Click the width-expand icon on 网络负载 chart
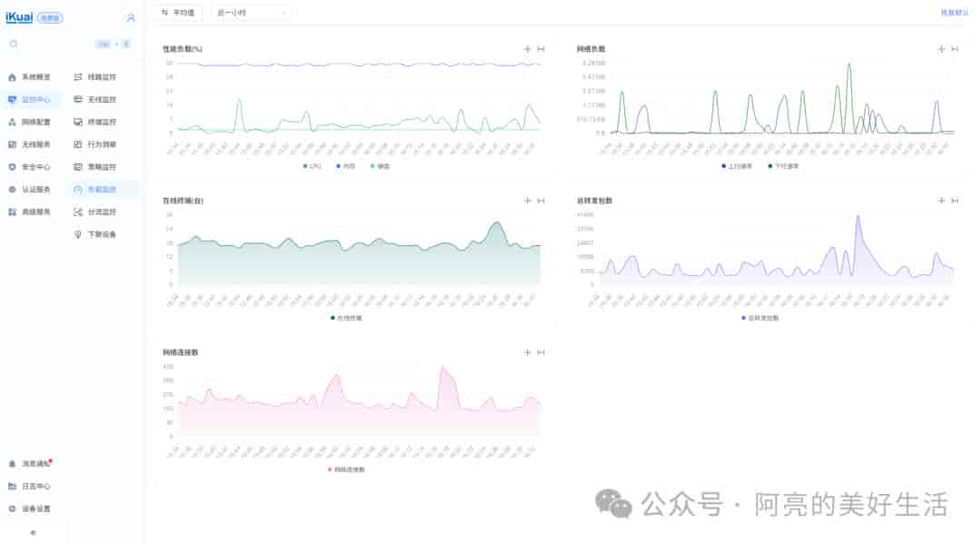 [x=955, y=49]
